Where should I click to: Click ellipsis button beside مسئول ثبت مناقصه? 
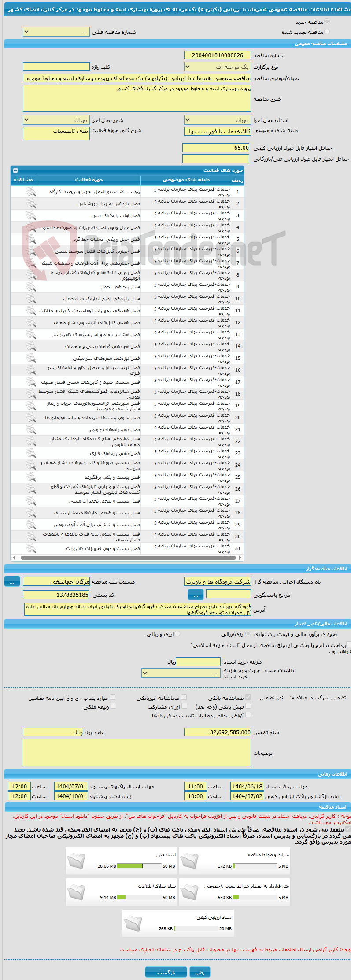(12, 582)
